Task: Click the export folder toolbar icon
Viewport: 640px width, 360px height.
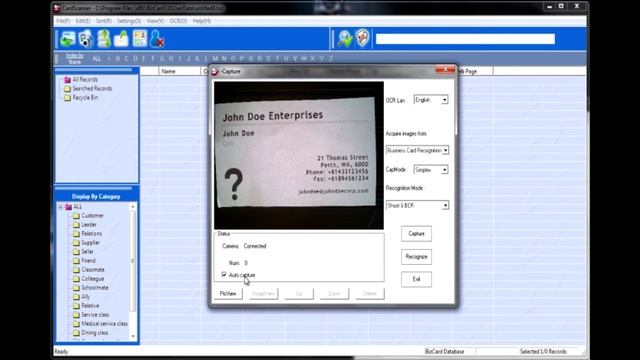Action: tap(121, 39)
